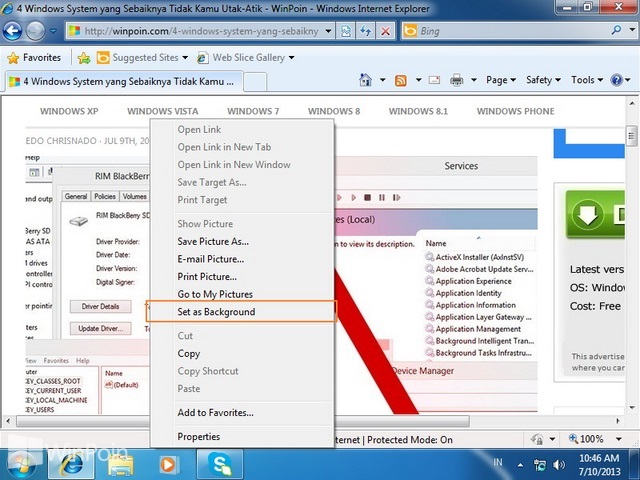Expand the Home button dropdown arrow

click(382, 80)
